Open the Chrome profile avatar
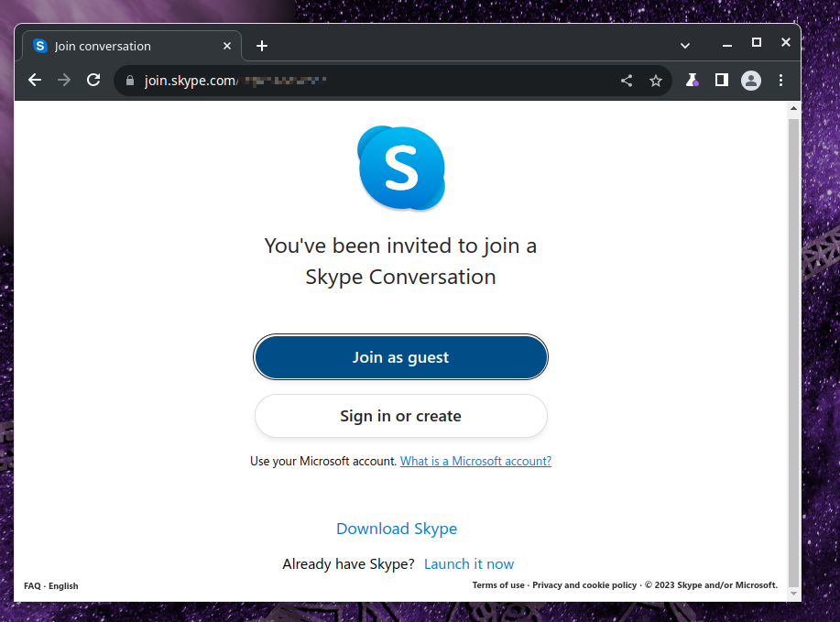840x622 pixels. 751,81
